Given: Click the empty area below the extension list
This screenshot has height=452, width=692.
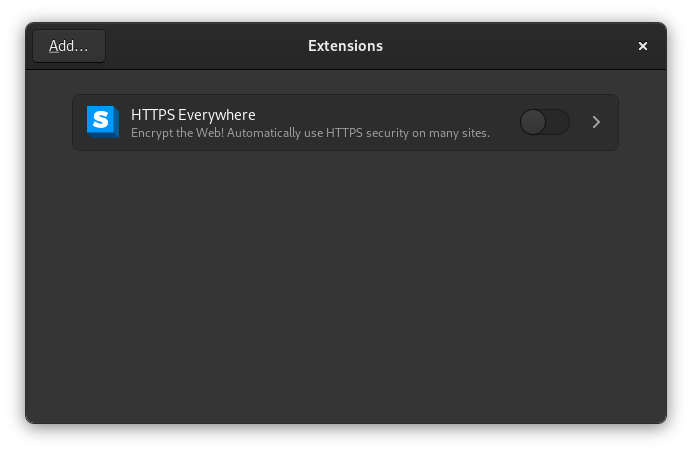Looking at the screenshot, I should click(345, 290).
